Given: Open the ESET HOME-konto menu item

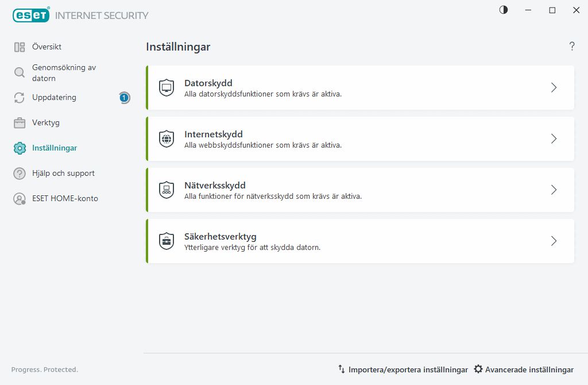Looking at the screenshot, I should pos(65,199).
